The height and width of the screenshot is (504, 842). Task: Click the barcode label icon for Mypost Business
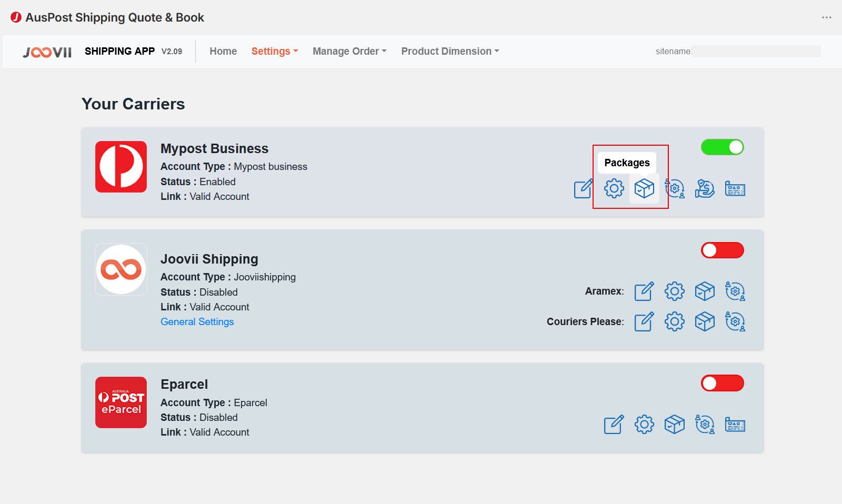735,188
